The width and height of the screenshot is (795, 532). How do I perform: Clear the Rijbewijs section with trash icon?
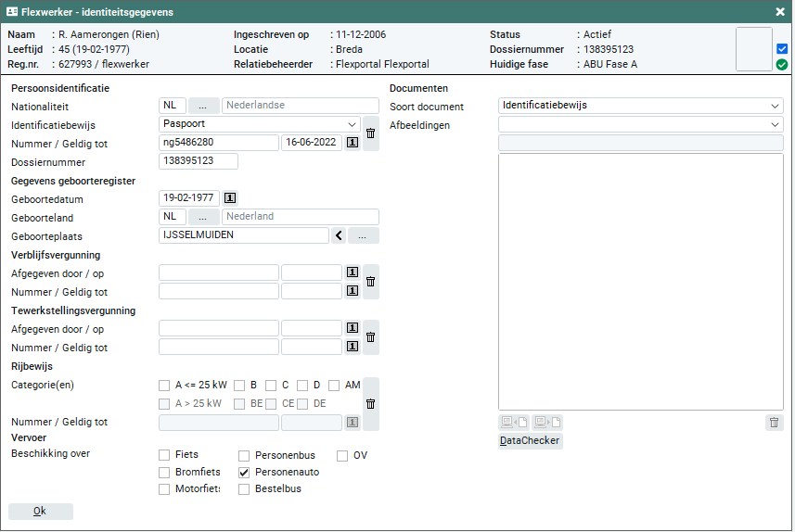[x=370, y=403]
